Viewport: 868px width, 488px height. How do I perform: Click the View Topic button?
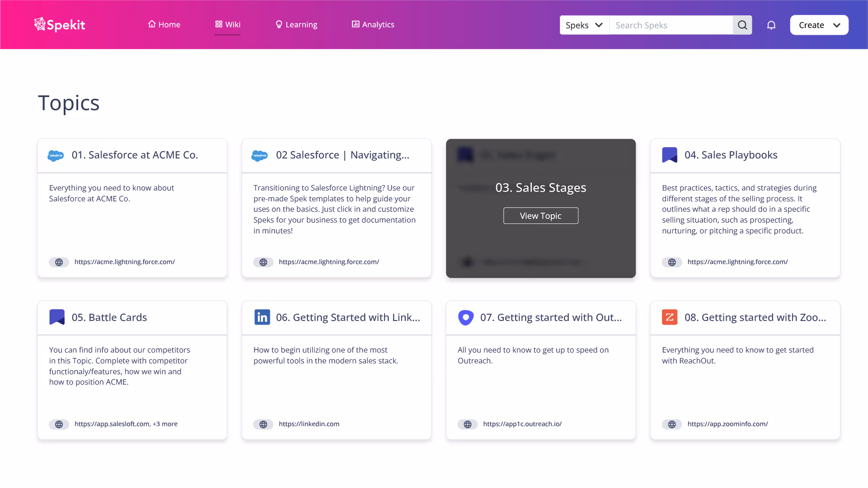click(x=541, y=216)
